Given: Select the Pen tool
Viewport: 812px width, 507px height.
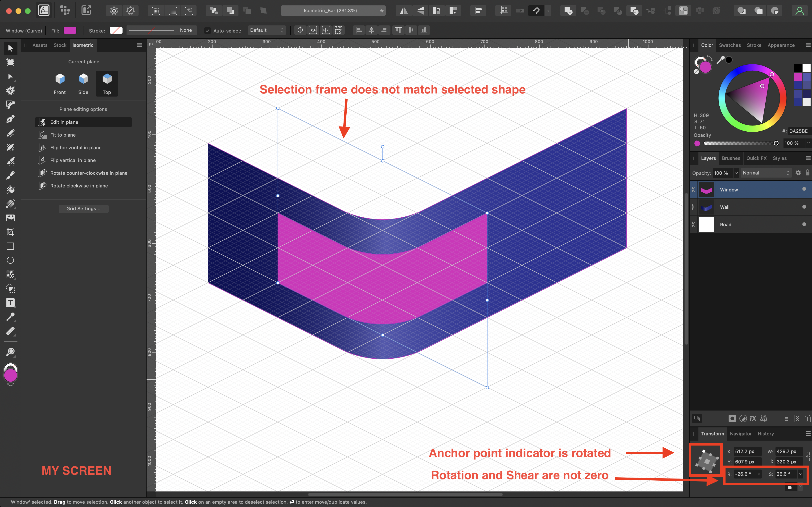Looking at the screenshot, I should pos(10,119).
